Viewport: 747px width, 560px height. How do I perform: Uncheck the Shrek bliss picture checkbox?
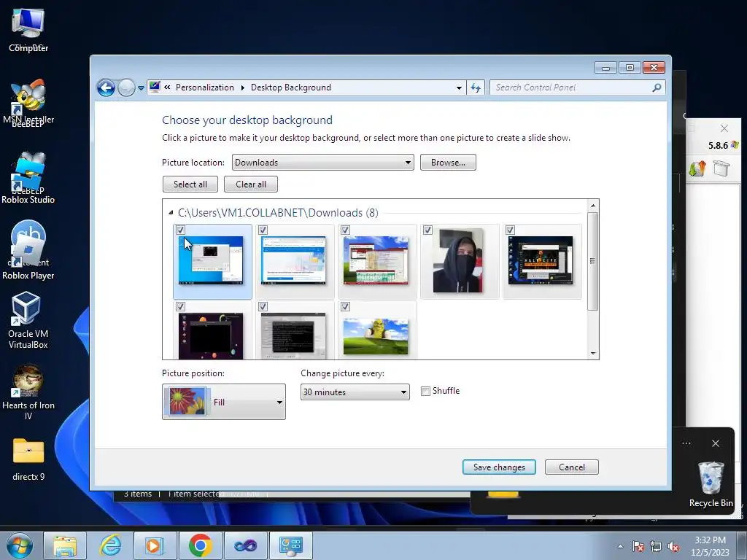tap(345, 307)
